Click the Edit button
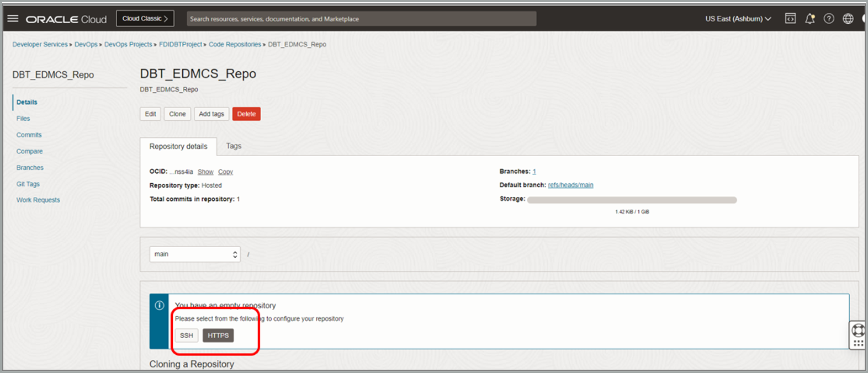868x373 pixels. click(x=150, y=114)
